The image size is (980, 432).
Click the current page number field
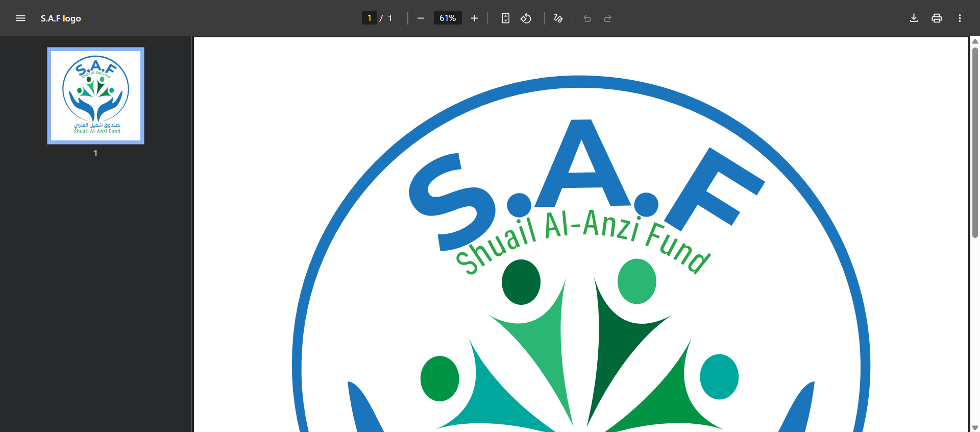click(x=369, y=18)
